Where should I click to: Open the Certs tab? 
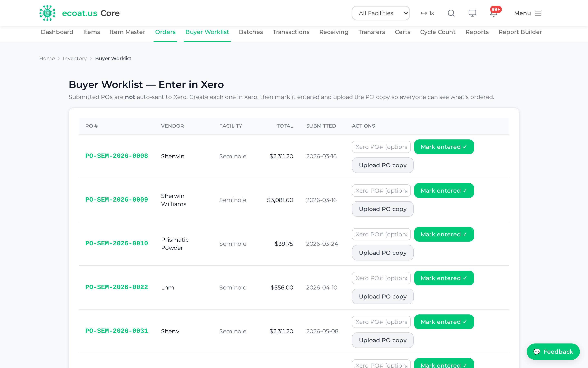[402, 32]
